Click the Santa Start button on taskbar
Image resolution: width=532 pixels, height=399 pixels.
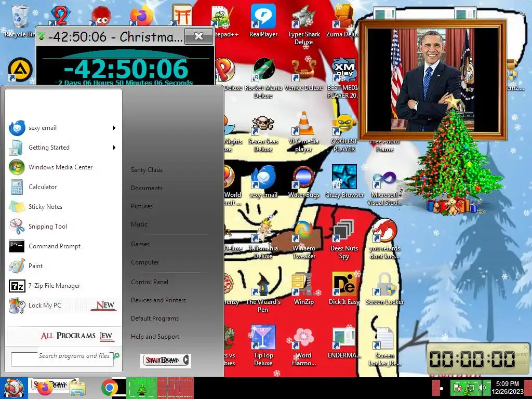click(14, 388)
